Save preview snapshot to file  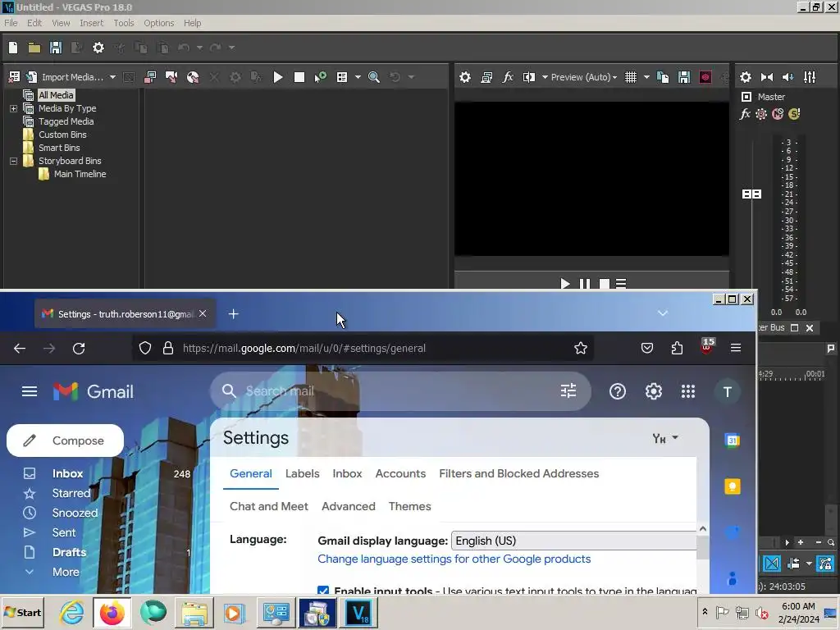click(x=684, y=77)
